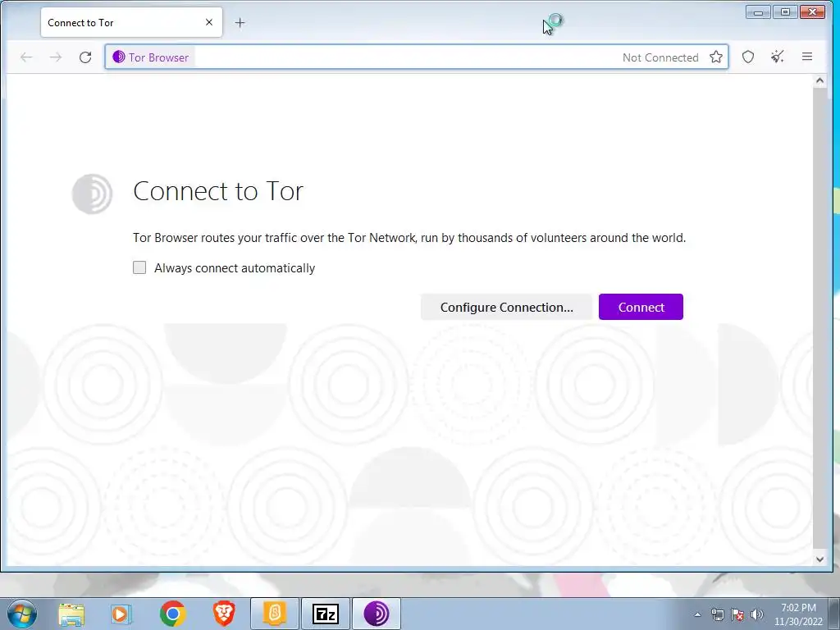Select the Connect to Tor tab
Screen dimensions: 840x630
131,22
